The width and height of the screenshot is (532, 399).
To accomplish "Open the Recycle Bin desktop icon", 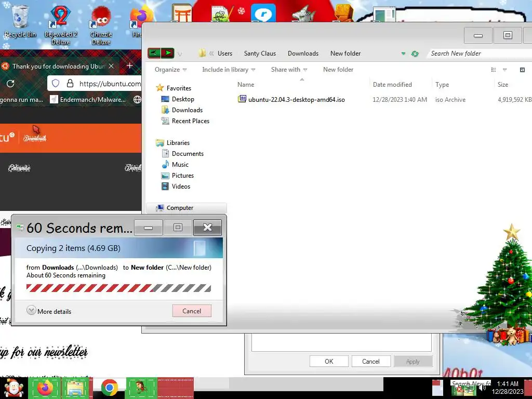I will [20, 21].
